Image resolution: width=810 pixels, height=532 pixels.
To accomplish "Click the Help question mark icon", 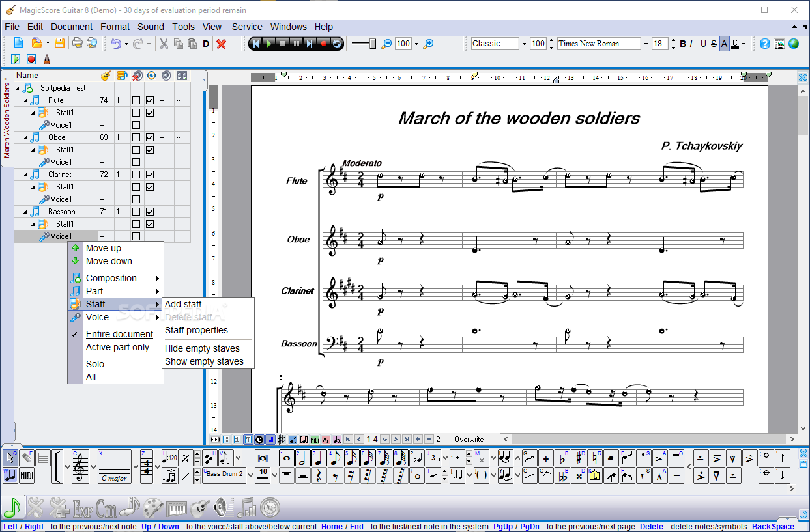I will (x=764, y=44).
